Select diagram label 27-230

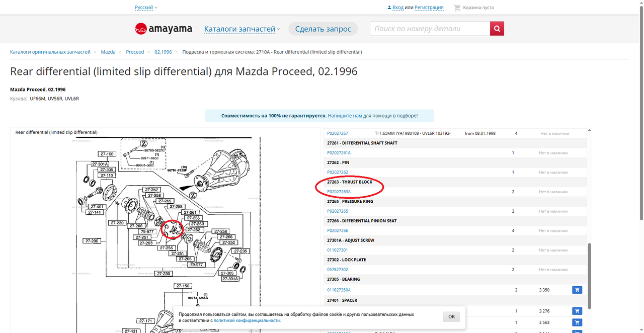coord(164,274)
